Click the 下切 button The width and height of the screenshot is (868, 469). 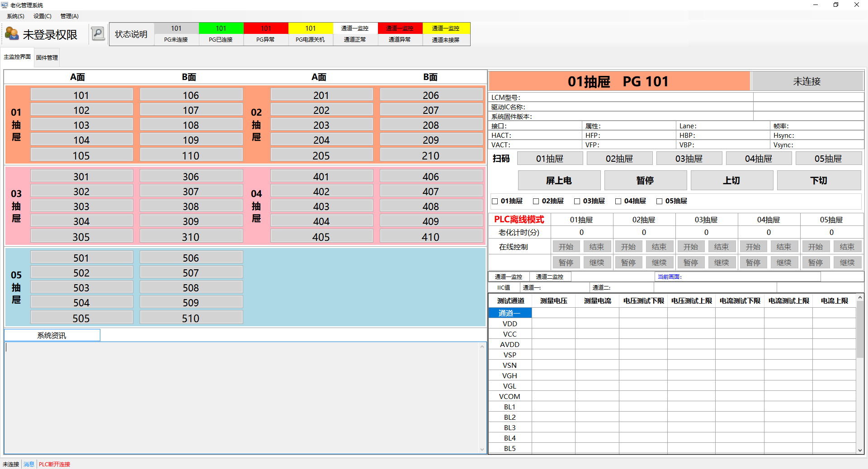pyautogui.click(x=818, y=180)
